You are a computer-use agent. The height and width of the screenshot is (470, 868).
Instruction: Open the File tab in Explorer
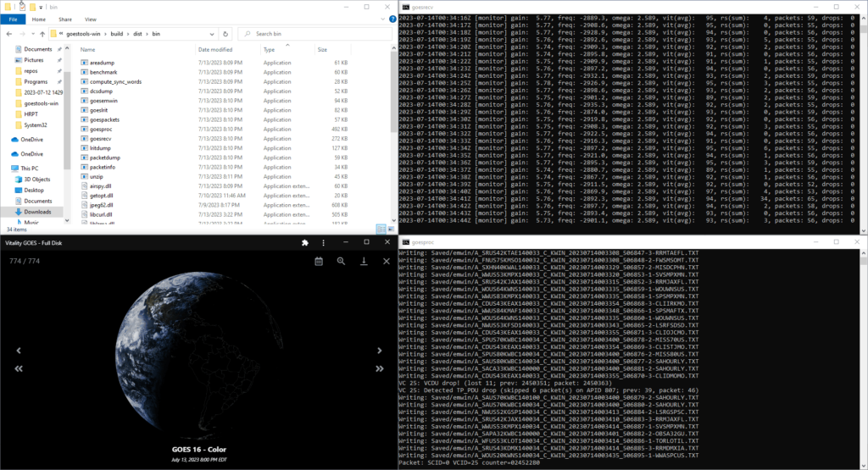pyautogui.click(x=13, y=19)
